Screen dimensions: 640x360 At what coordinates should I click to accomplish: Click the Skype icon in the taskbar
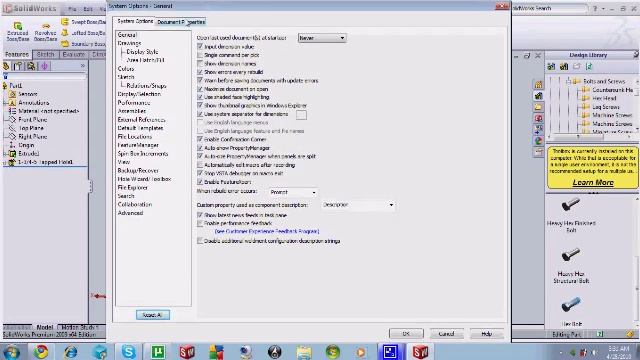click(x=128, y=351)
